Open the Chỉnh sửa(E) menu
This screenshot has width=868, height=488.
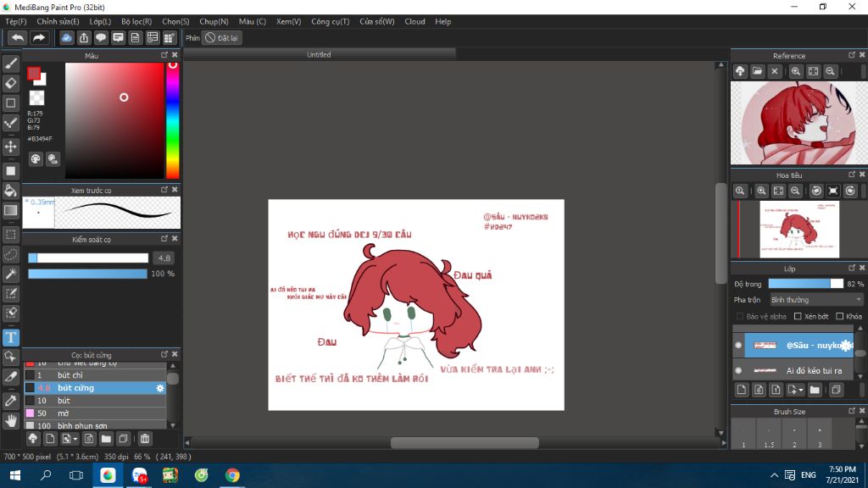pos(58,21)
